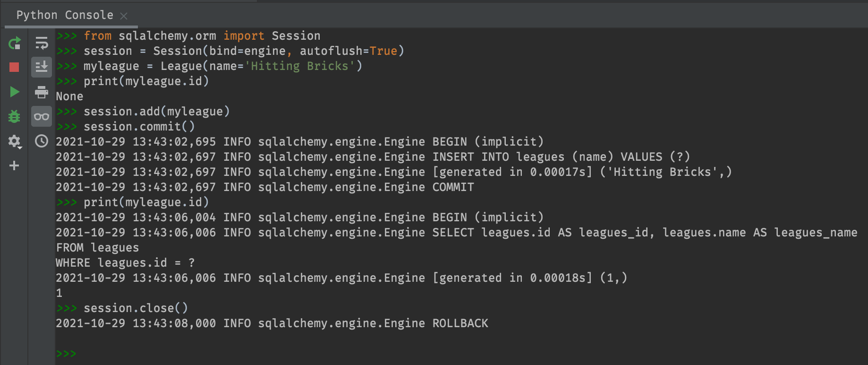Open the console settings gear dropdown
868x365 pixels.
(15, 141)
